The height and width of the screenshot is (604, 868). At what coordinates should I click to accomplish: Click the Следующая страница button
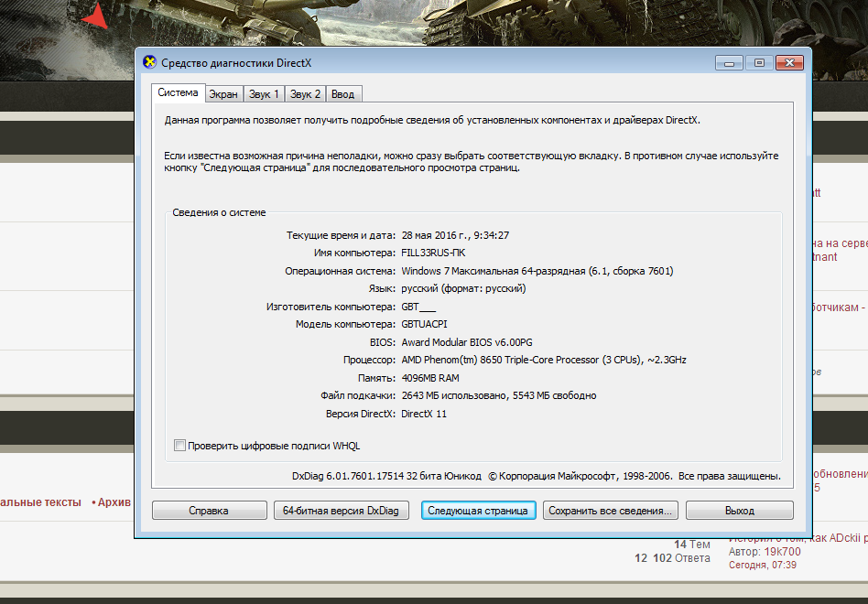click(478, 511)
